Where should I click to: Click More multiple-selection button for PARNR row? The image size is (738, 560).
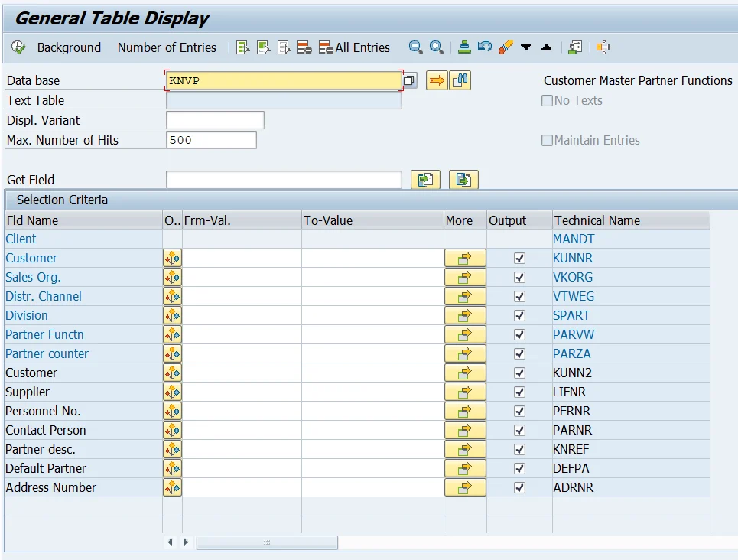point(465,430)
